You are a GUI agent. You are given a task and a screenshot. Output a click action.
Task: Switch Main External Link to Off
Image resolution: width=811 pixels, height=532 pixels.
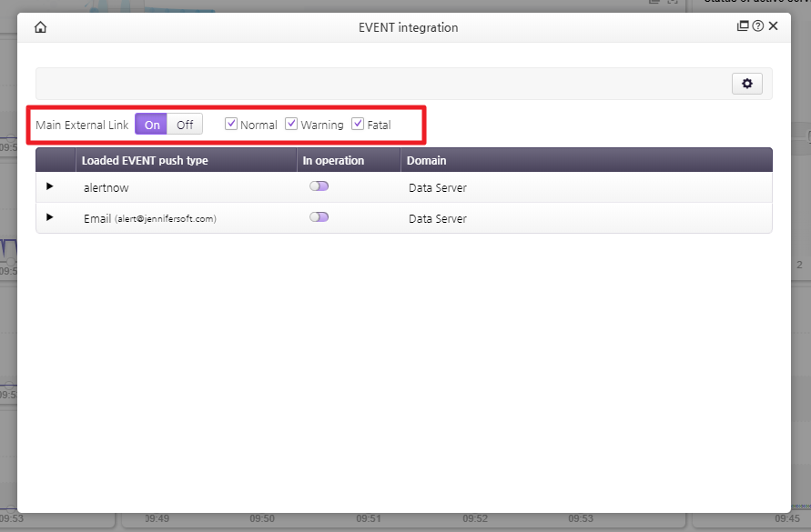pos(185,125)
